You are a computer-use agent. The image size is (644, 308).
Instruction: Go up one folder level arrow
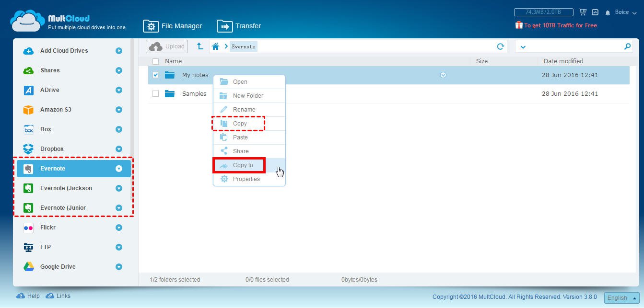(200, 46)
